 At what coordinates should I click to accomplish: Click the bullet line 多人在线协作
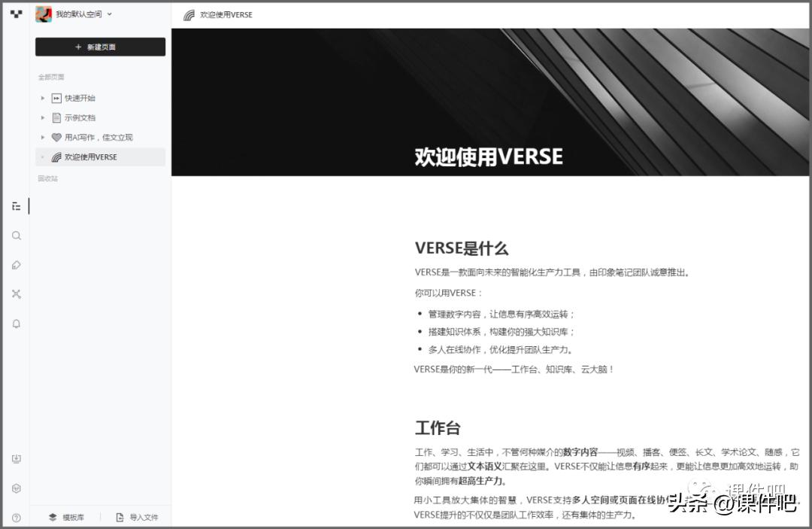coord(500,350)
